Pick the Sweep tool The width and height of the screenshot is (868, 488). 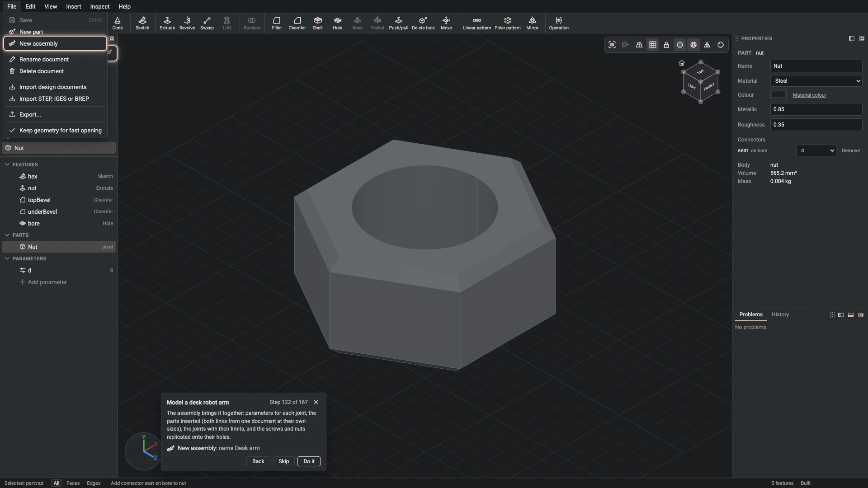click(x=207, y=23)
